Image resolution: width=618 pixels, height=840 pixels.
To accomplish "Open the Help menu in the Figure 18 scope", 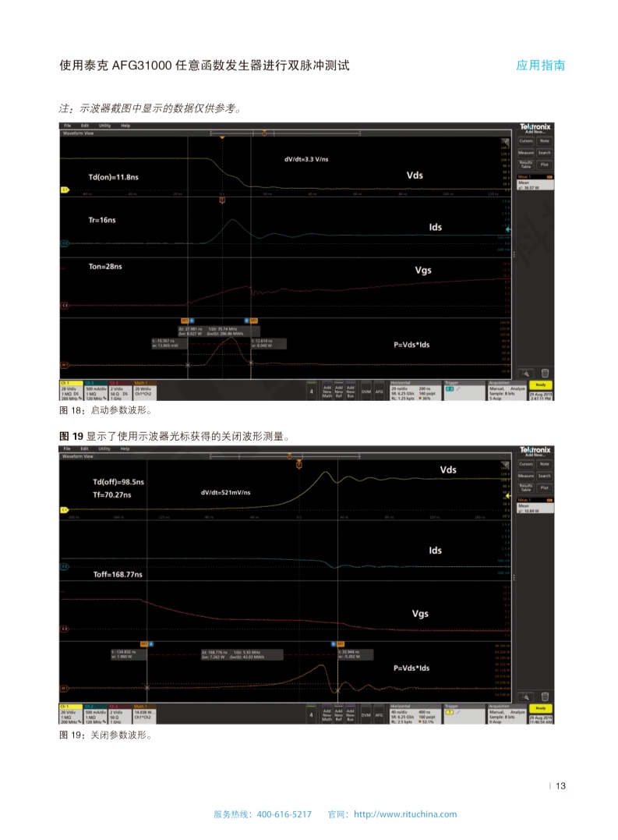I will pos(125,126).
